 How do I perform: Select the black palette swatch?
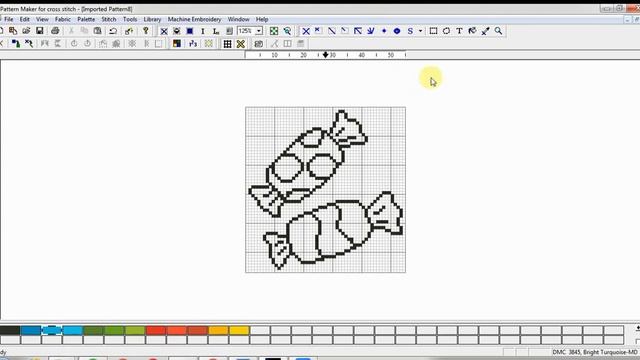tap(10, 330)
